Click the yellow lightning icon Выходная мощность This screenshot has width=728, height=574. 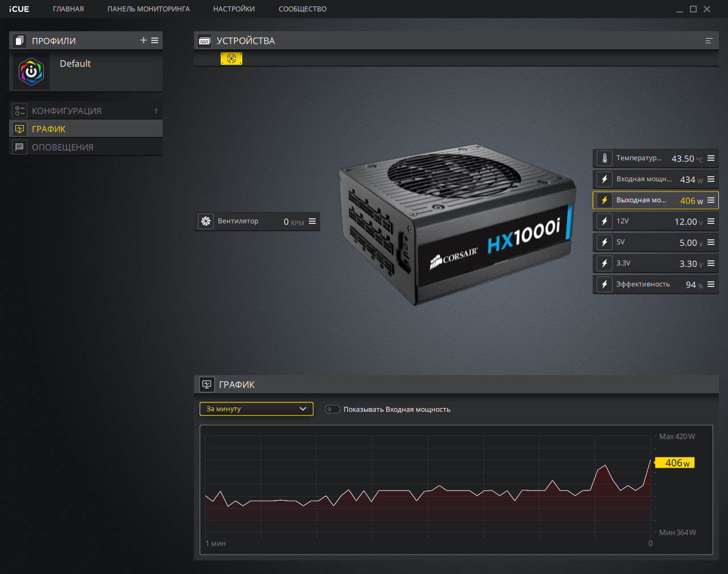click(605, 200)
